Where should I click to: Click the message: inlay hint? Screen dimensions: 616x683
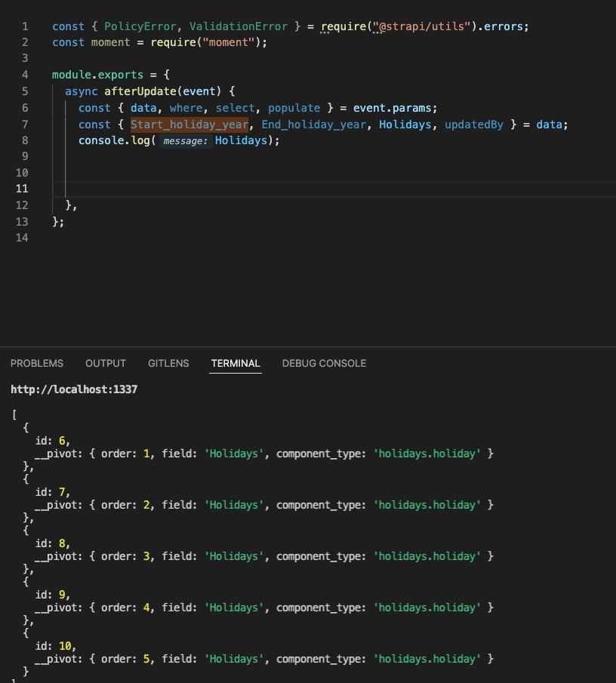pos(186,141)
